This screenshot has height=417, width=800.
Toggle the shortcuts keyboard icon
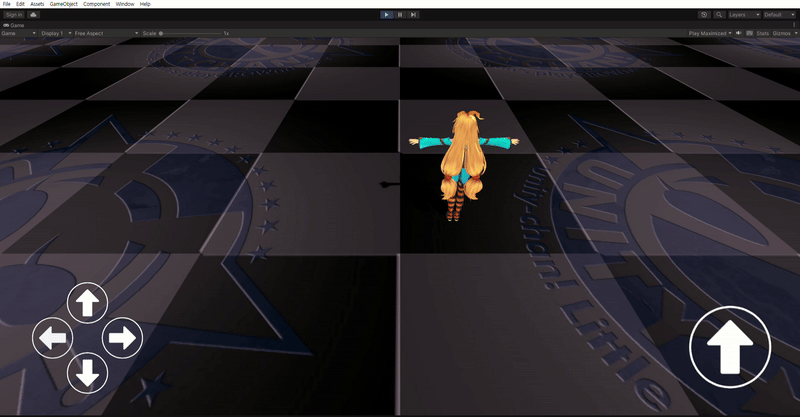[749, 33]
